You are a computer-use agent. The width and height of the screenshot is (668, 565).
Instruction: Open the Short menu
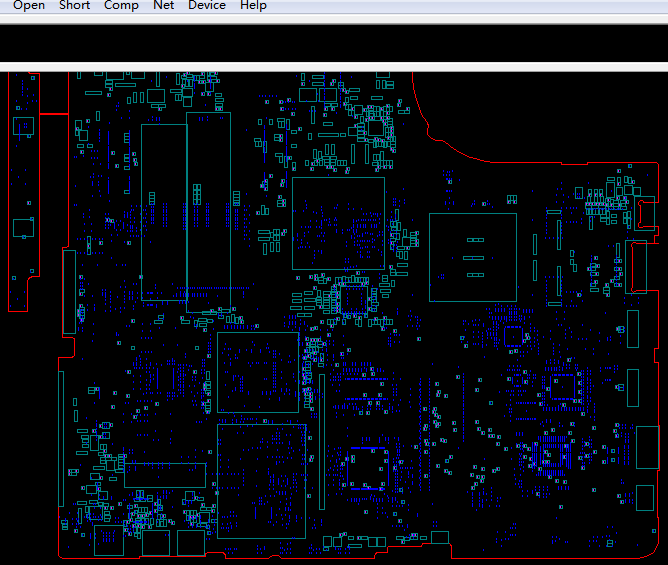[75, 5]
